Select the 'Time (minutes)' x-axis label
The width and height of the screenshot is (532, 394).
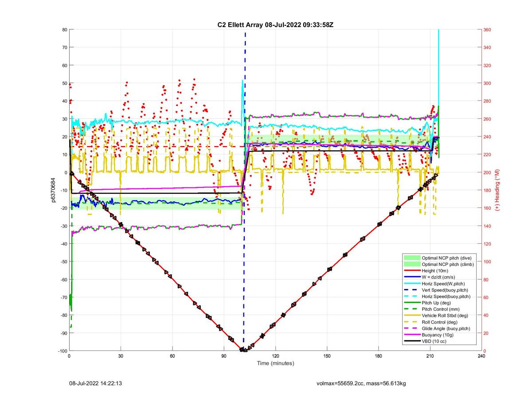coord(275,363)
